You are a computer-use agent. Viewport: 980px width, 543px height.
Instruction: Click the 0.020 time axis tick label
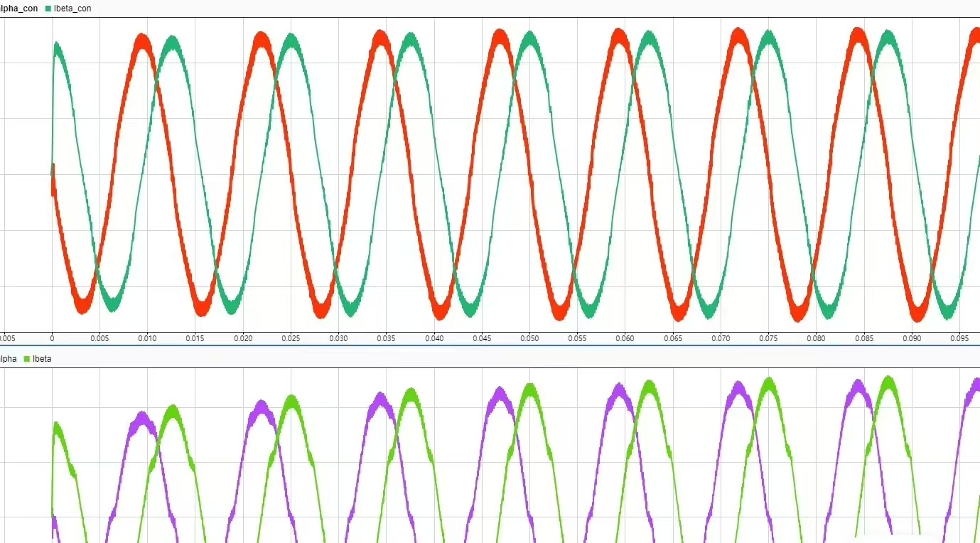(x=243, y=338)
